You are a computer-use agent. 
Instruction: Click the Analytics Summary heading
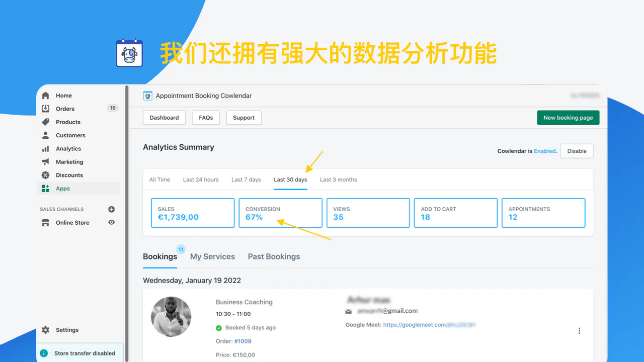coord(179,147)
